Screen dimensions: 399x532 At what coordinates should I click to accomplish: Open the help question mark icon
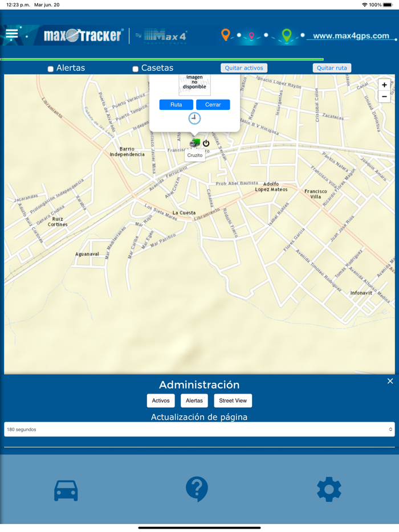197,489
